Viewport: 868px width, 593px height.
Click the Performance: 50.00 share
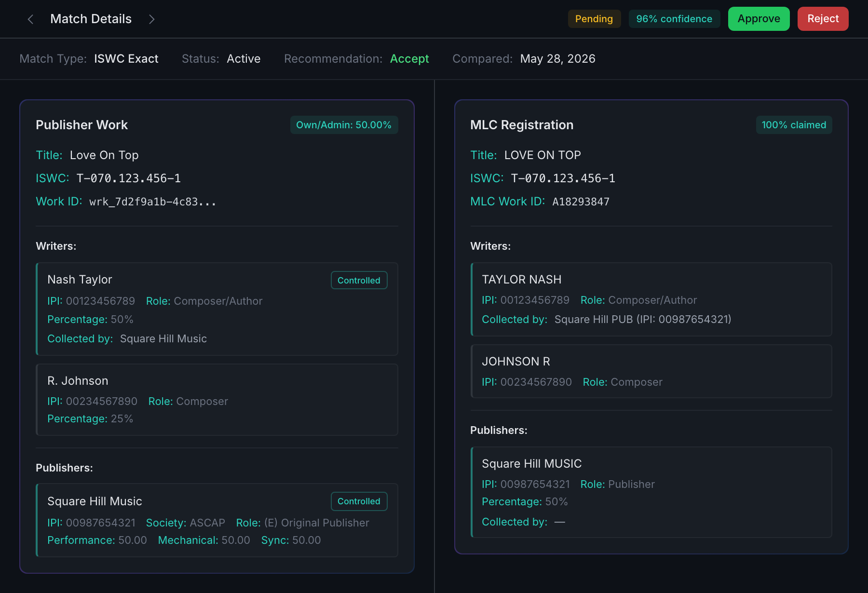pyautogui.click(x=133, y=540)
